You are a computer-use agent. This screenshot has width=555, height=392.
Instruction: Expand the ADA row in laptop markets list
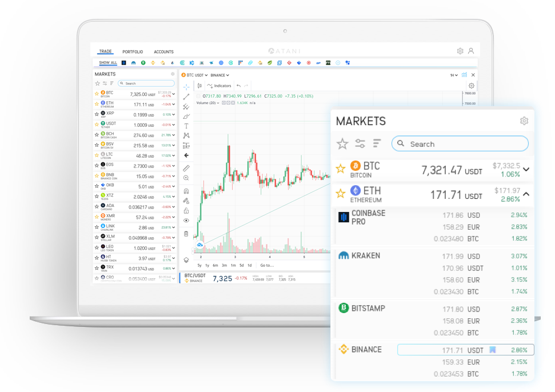pos(174,207)
